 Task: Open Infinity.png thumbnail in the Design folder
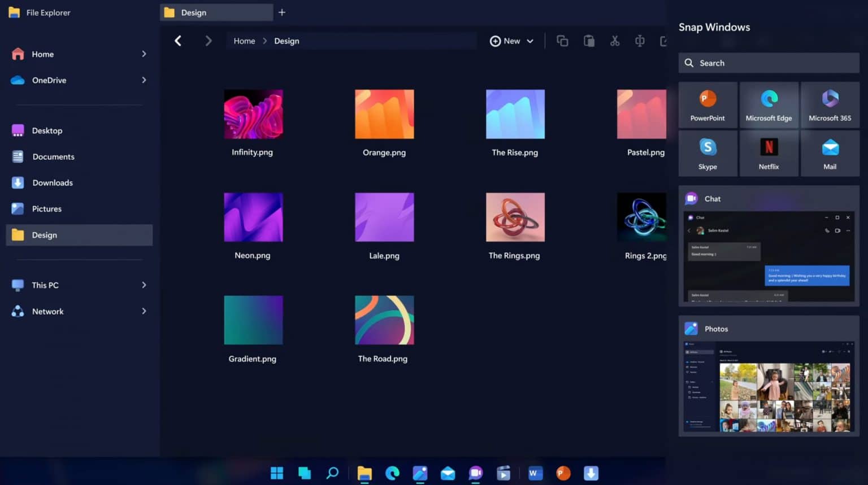253,113
